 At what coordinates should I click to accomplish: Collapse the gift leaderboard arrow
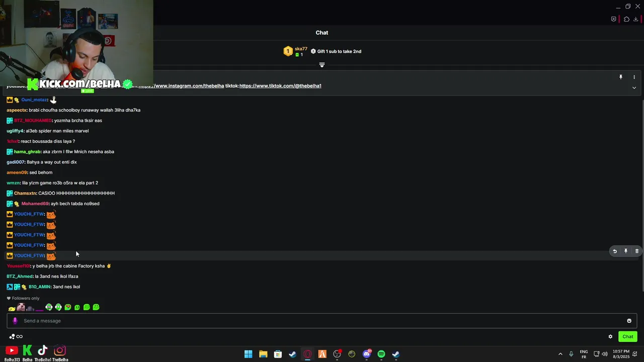322,65
